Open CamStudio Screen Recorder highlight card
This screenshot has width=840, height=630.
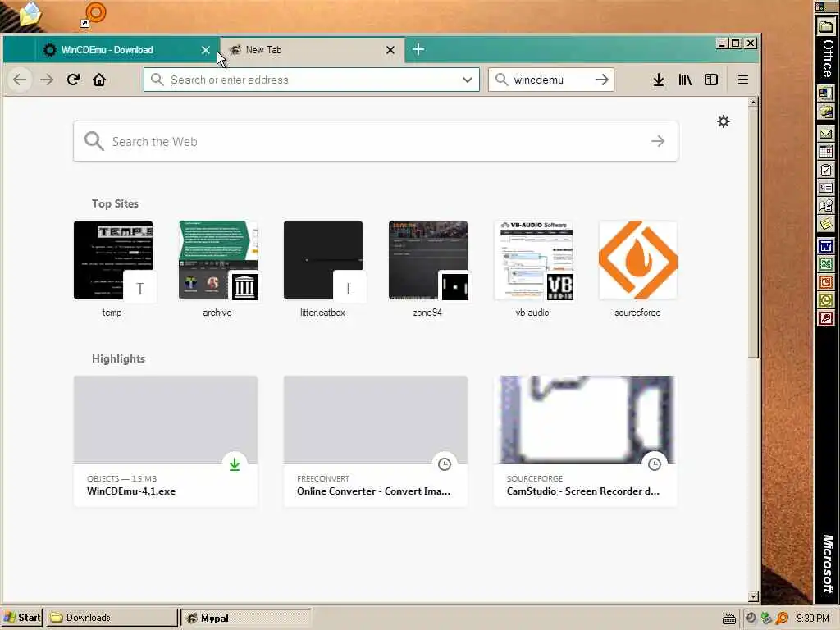(x=586, y=441)
